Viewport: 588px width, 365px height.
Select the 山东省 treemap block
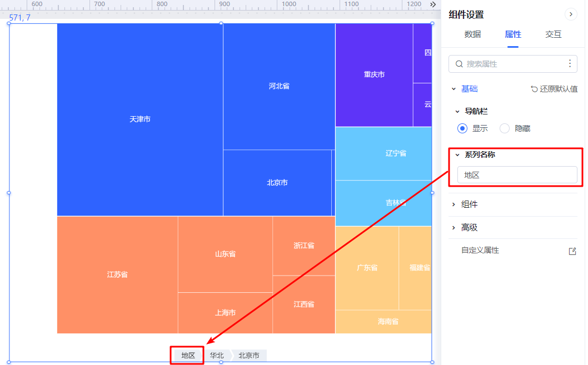coord(226,254)
